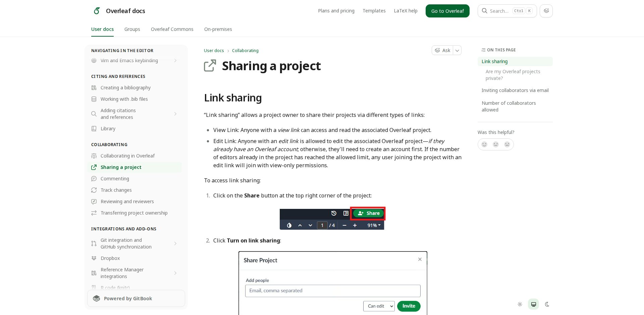Open Transferring project ownership page
This screenshot has height=315, width=644.
(134, 213)
